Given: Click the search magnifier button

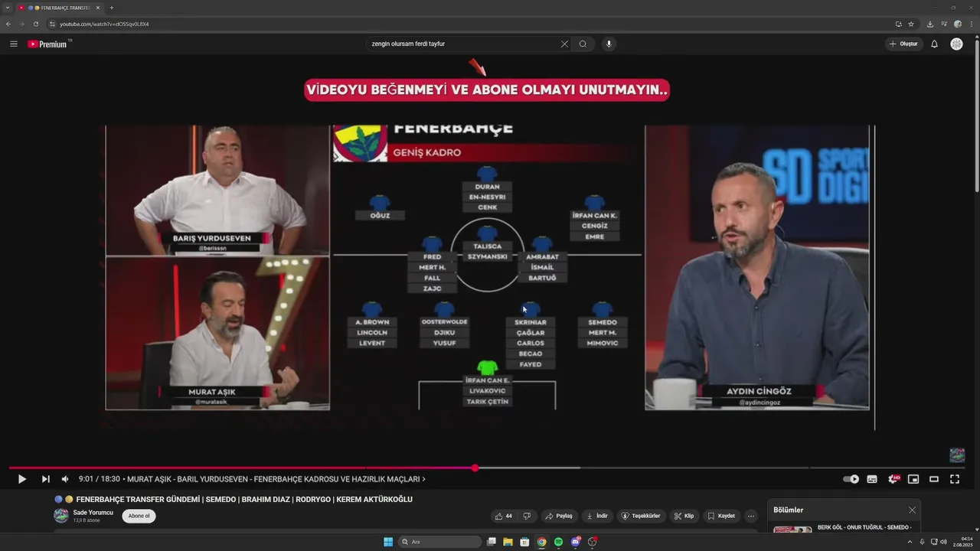Looking at the screenshot, I should coord(583,44).
